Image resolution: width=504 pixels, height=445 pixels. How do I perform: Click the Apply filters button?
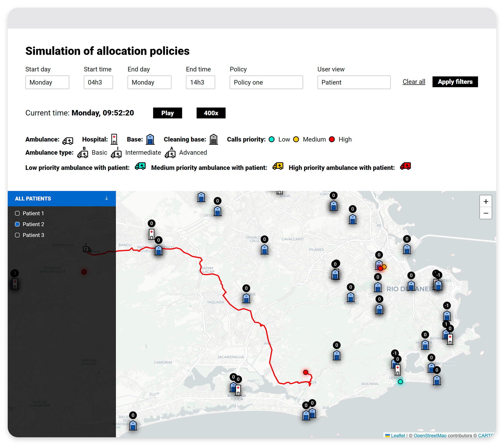pos(455,82)
